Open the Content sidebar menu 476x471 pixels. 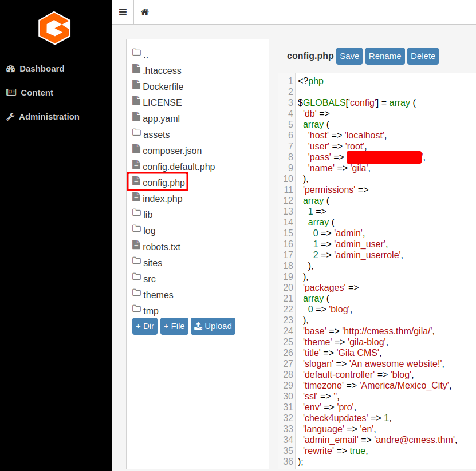[x=30, y=93]
